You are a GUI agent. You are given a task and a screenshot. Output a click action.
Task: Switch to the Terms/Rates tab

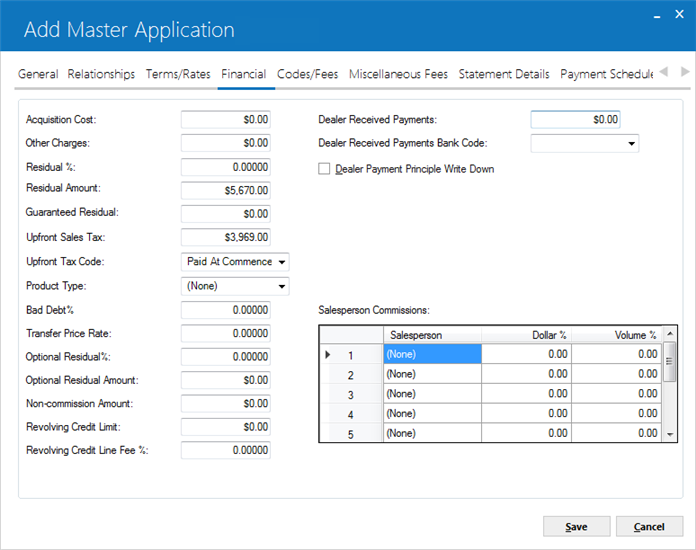(178, 74)
